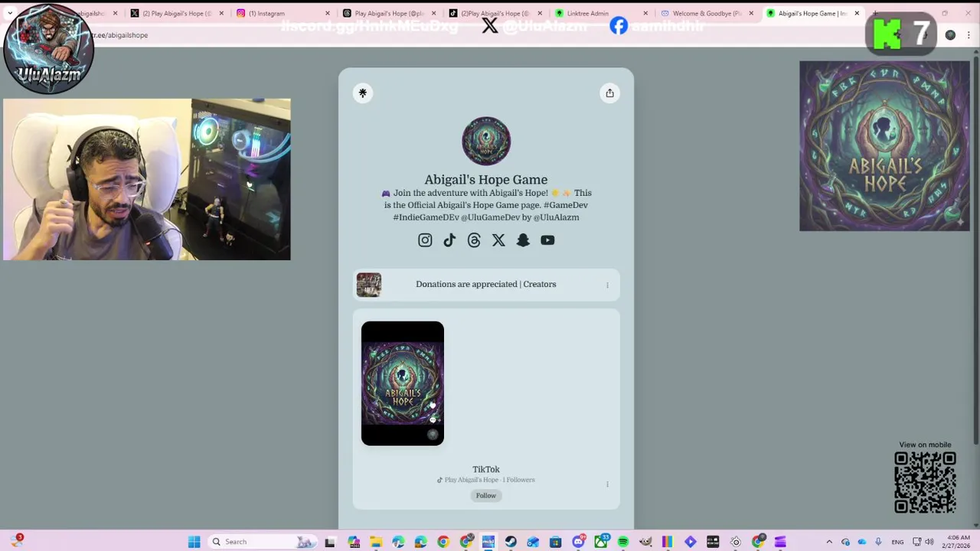This screenshot has width=980, height=551.
Task: Open the Instagram icon on the Linktree profile
Action: click(425, 240)
